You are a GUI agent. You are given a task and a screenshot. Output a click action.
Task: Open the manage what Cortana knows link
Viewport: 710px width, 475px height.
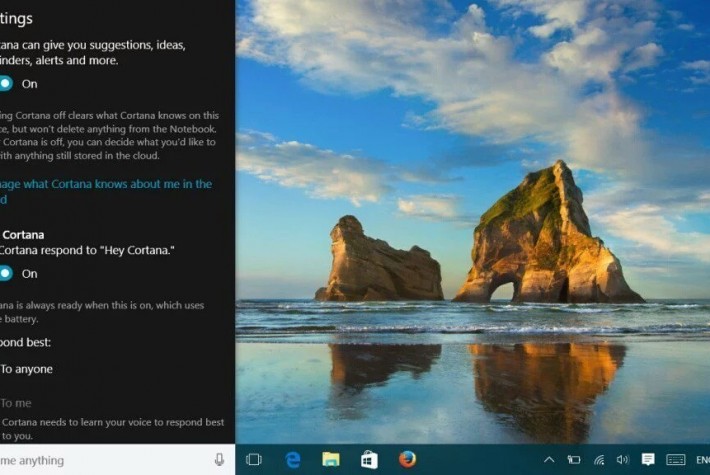click(x=106, y=191)
